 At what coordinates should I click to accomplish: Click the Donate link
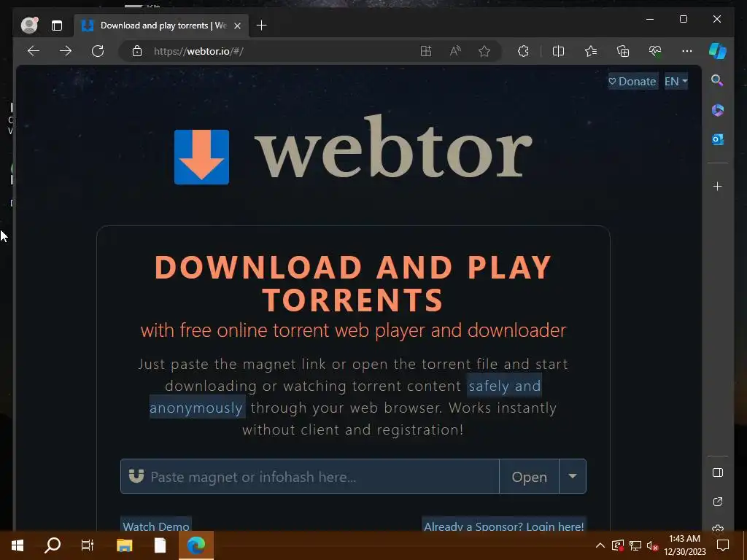click(x=632, y=82)
